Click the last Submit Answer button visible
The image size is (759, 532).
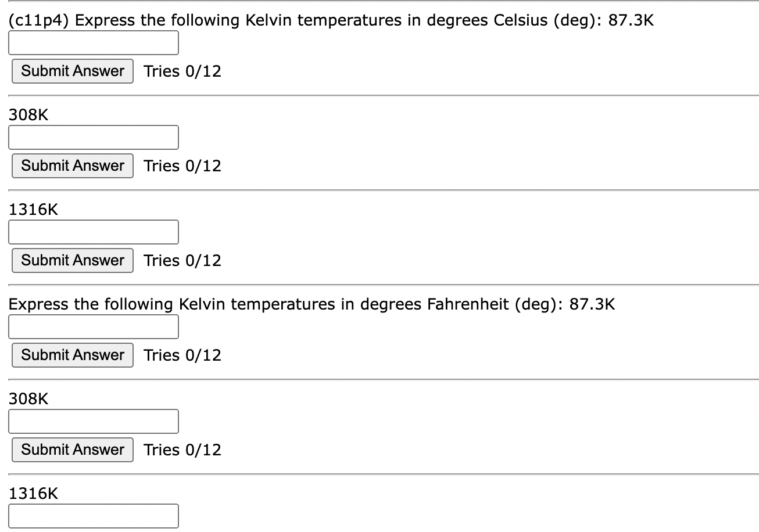(72, 450)
